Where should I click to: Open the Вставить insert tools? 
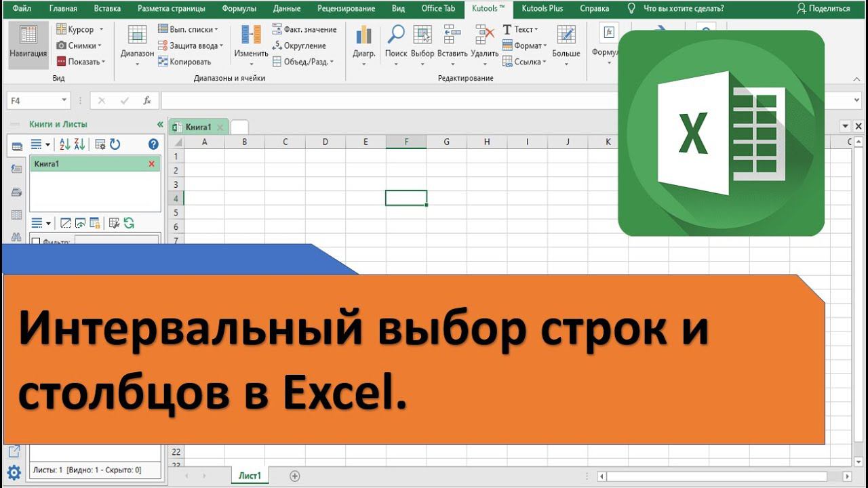452,45
